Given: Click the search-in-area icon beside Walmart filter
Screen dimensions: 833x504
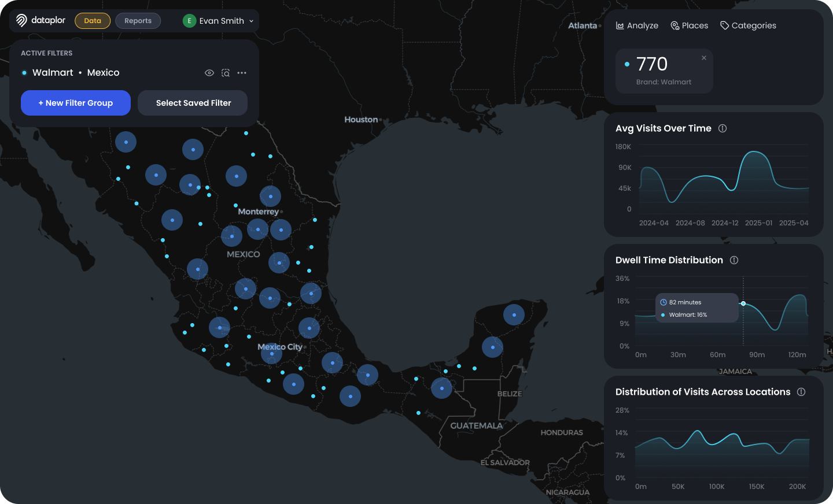Looking at the screenshot, I should 226,73.
